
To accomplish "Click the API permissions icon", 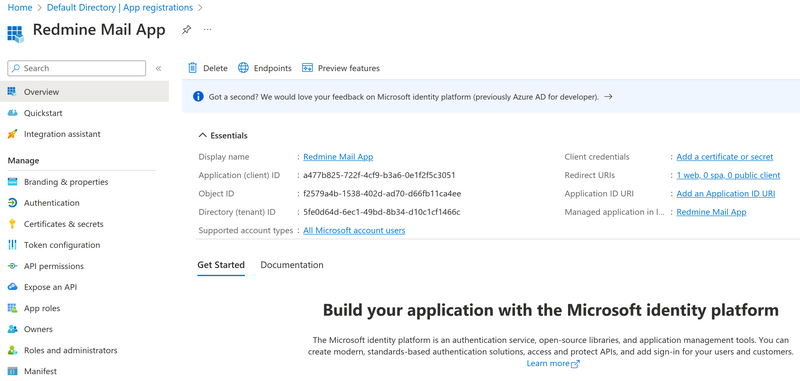I will pyautogui.click(x=13, y=266).
